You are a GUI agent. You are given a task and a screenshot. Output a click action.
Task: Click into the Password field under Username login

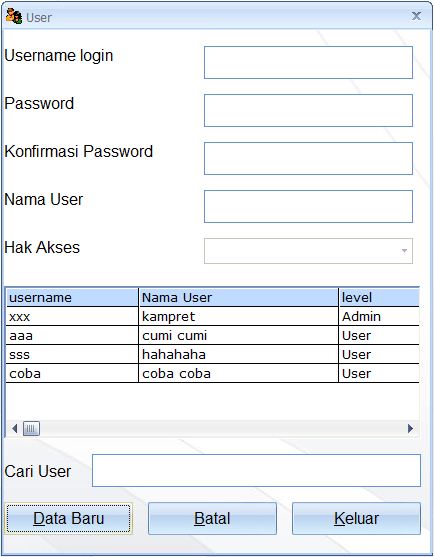308,110
